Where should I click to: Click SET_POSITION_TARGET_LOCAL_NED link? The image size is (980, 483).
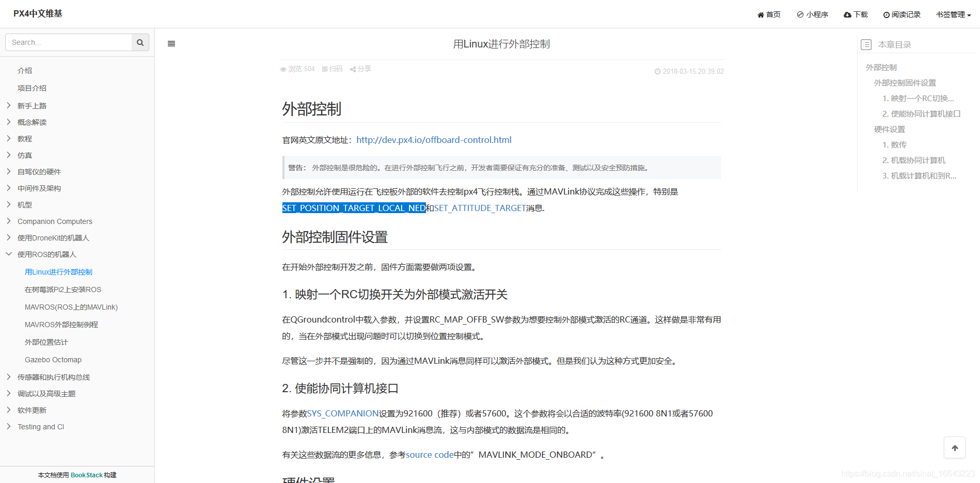point(354,208)
